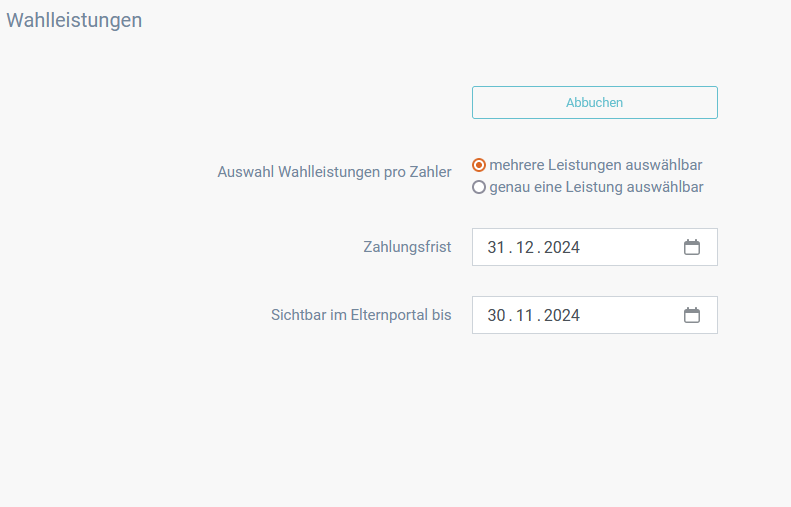
Task: Focus the Sichtbar im Elternportal bis field
Action: [595, 315]
